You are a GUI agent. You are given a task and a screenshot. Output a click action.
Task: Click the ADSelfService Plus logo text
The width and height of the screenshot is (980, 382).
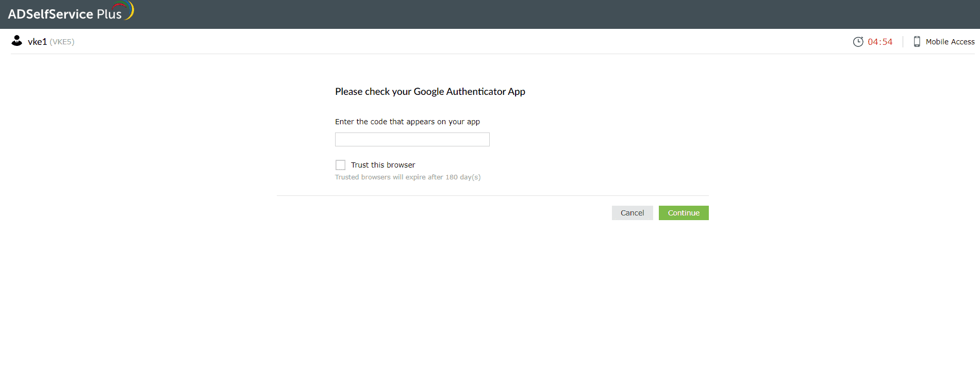click(x=64, y=14)
